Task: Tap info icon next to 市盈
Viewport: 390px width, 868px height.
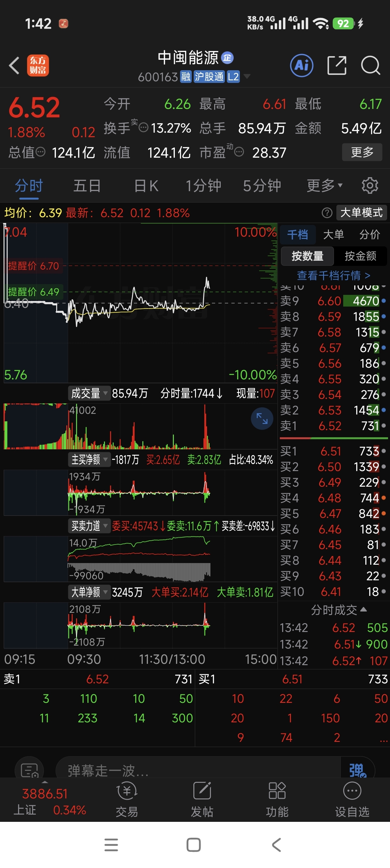Action: 239,152
